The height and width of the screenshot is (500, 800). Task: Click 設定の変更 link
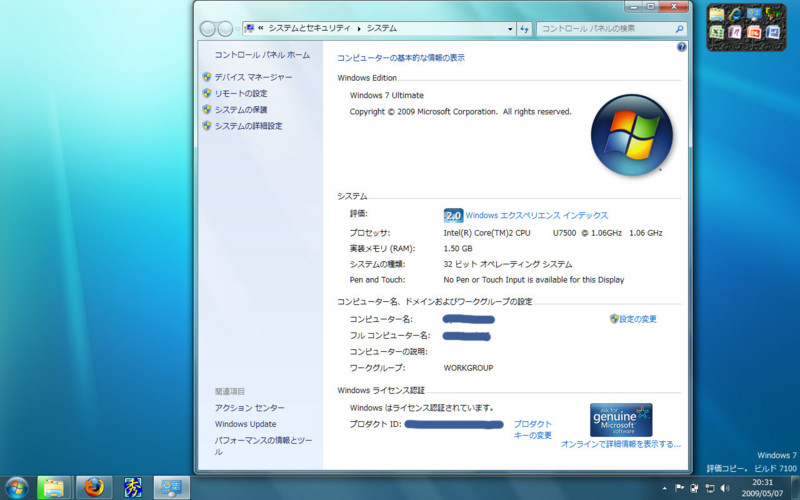tap(638, 319)
